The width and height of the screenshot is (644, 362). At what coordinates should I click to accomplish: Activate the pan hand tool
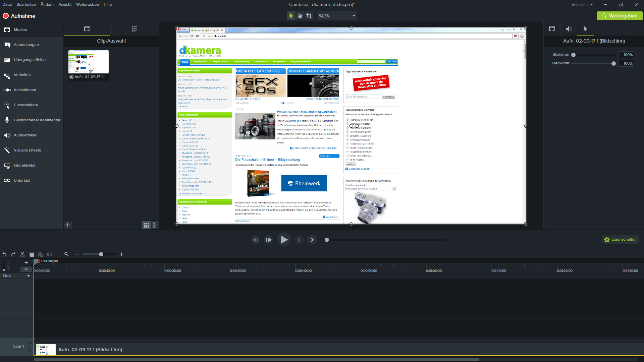(300, 16)
